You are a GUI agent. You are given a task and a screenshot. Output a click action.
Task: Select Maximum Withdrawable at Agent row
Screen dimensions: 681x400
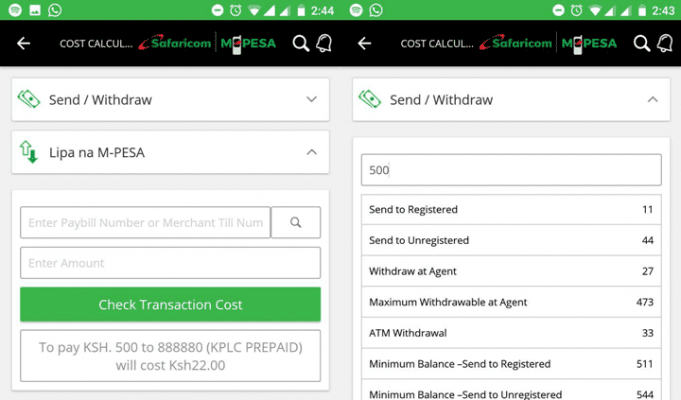(x=511, y=302)
